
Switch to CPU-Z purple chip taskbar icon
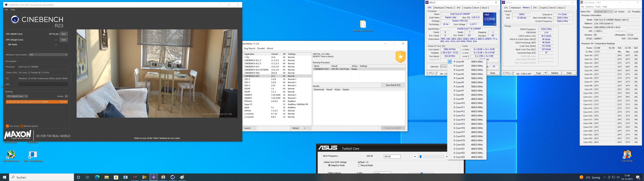154,177
